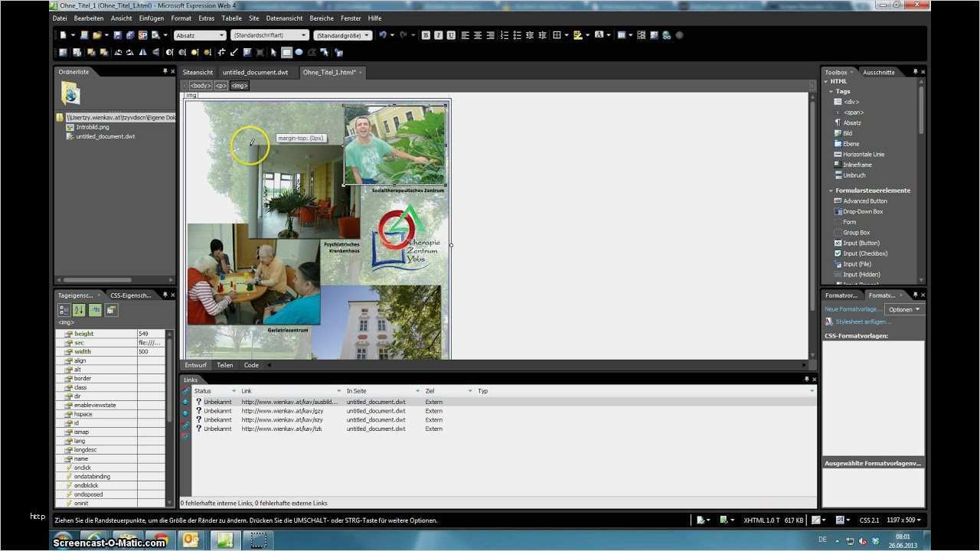980x551 pixels.
Task: Switch to the Code view tab
Action: [251, 365]
